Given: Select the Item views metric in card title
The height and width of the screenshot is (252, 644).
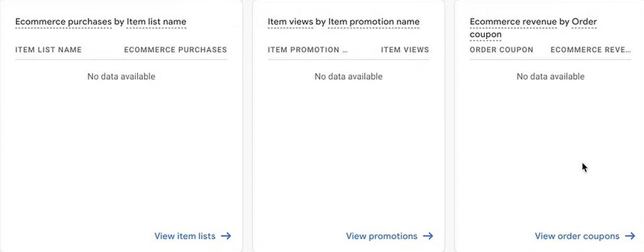Looking at the screenshot, I should coord(291,22).
